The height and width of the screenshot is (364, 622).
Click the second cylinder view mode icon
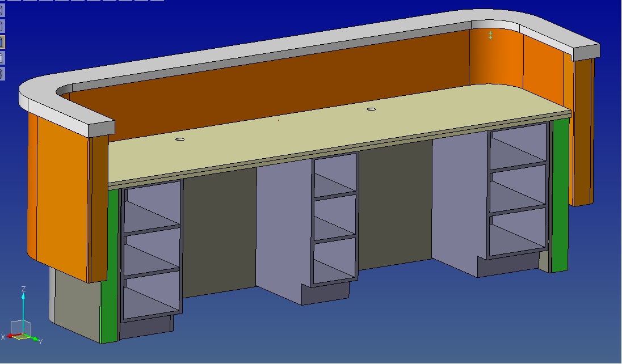point(2,26)
